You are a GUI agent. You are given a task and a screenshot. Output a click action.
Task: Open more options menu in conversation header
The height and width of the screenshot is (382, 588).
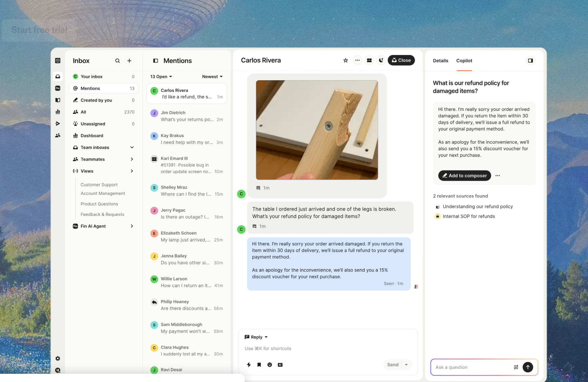(357, 60)
